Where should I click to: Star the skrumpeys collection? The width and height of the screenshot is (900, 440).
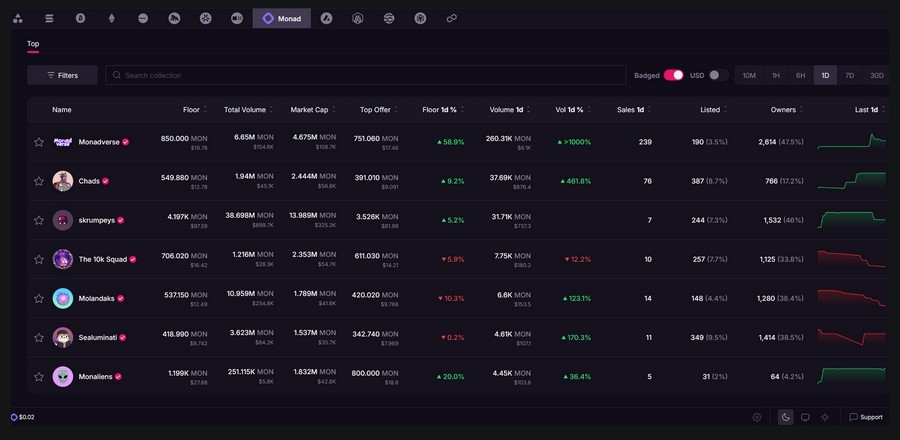tap(39, 220)
